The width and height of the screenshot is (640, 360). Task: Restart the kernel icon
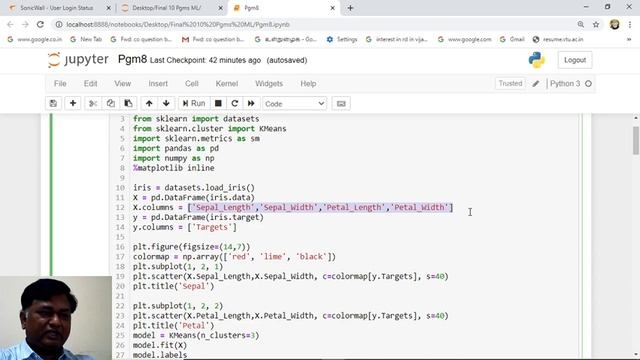tap(235, 104)
